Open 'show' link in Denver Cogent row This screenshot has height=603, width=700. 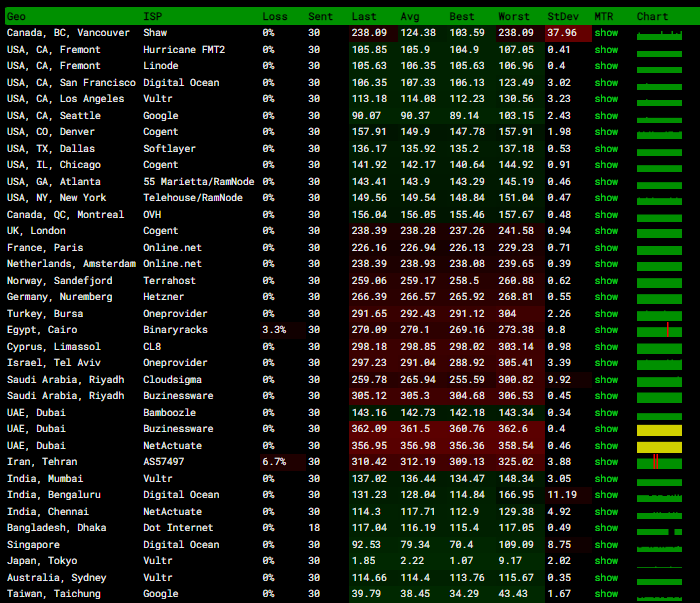coord(606,132)
